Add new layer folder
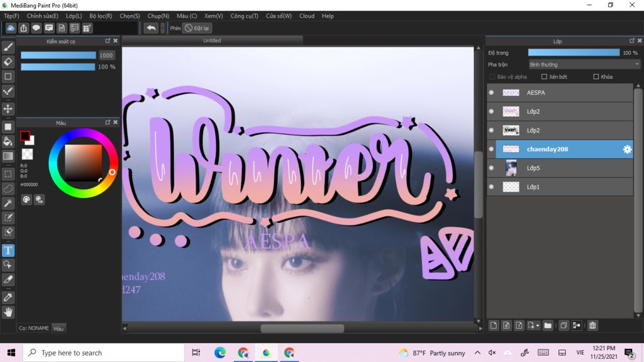The height and width of the screenshot is (362, 644). click(548, 326)
